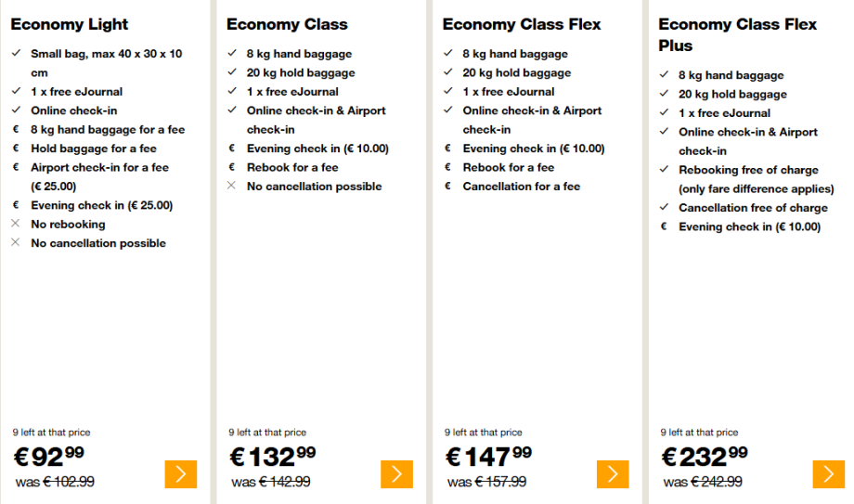The image size is (854, 504).
Task: Click checkmark beside Small bag max 40 x 30
Action: (x=16, y=54)
